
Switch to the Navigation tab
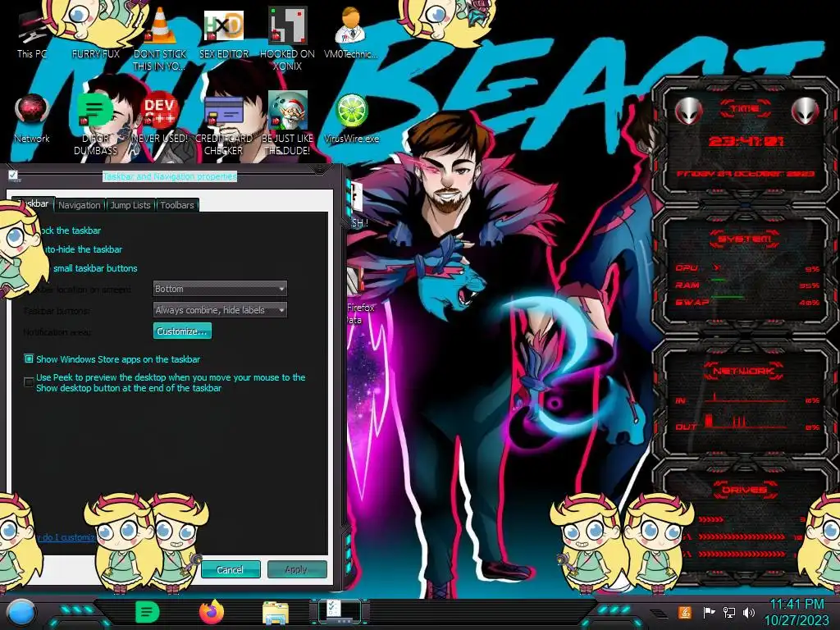80,205
